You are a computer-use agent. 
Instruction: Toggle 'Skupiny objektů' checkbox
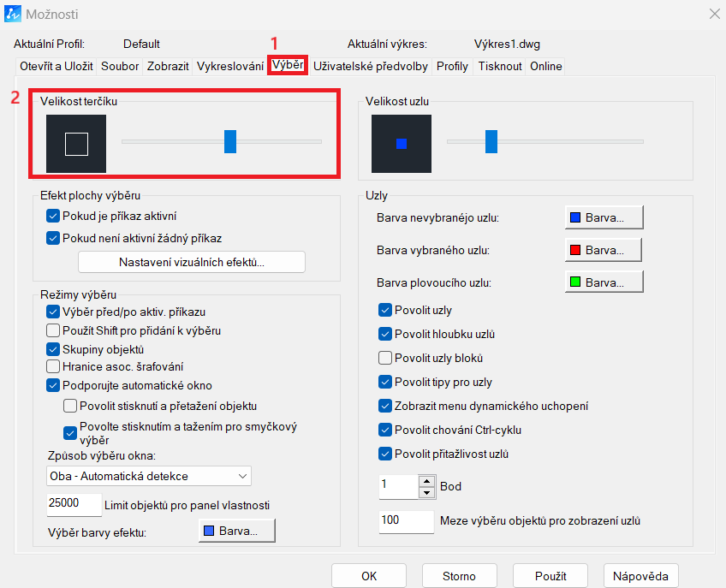53,348
